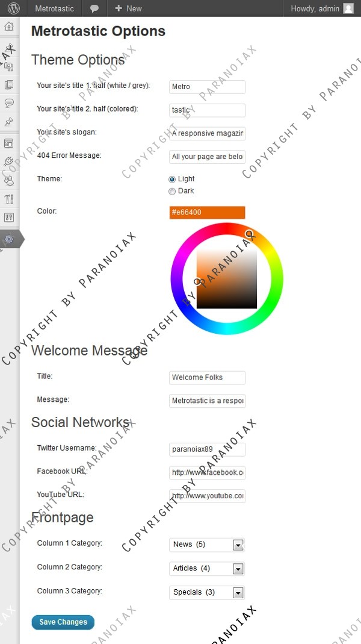Click the 'Social Networks' section heading

tap(81, 422)
